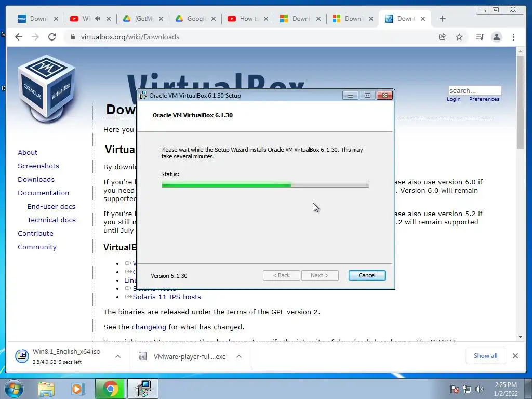Mute the audio-playing YouTube tab speaker icon
This screenshot has height=399, width=532.
click(x=97, y=19)
